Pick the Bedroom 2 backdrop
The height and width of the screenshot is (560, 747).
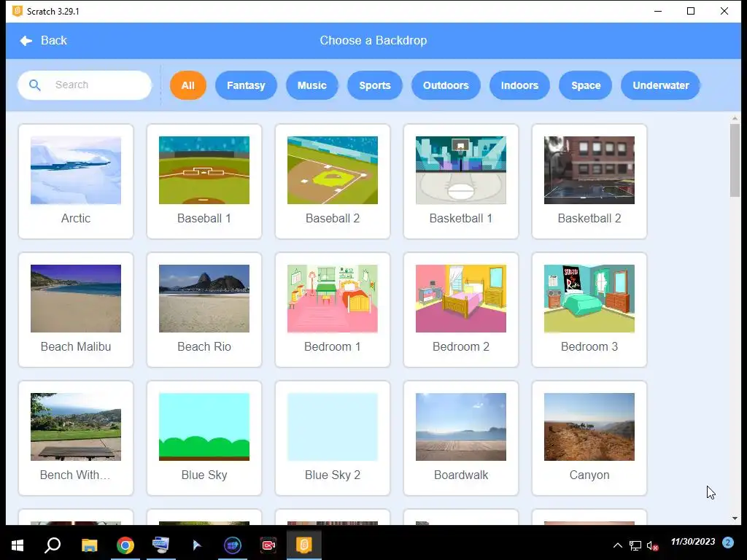click(x=461, y=310)
